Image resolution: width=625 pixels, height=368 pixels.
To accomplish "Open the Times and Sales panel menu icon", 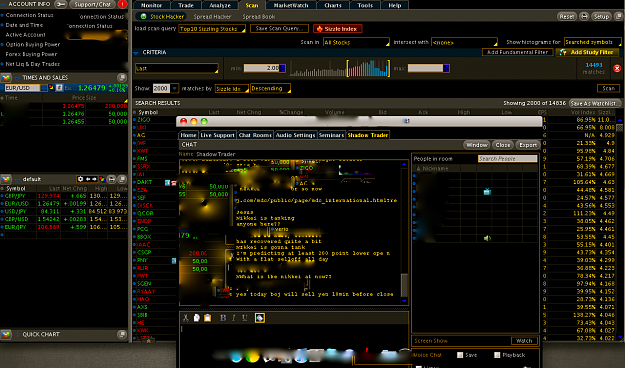I will [122, 77].
